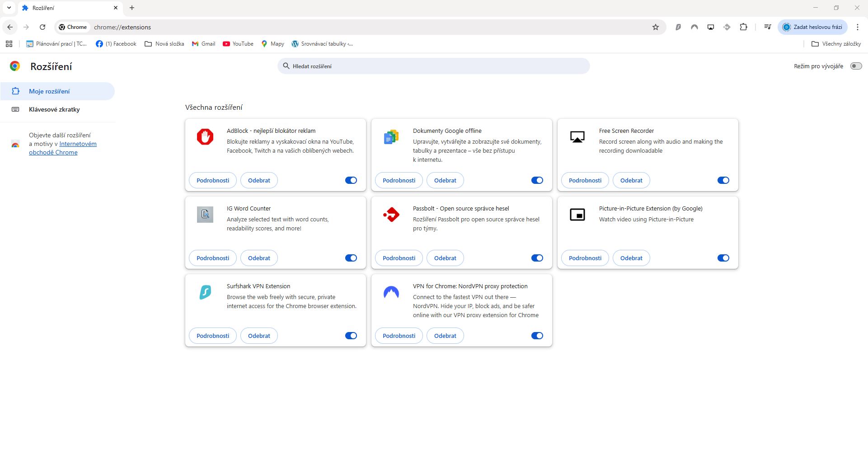Click the Passbolt red key icon
Viewport: 868px width, 468px height.
click(x=391, y=214)
